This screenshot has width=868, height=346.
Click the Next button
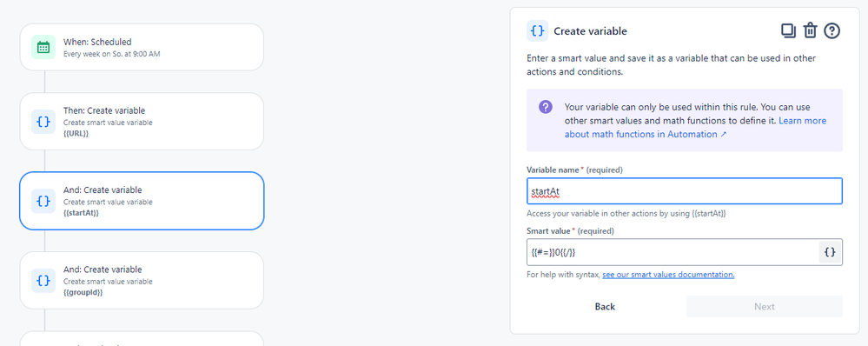(x=764, y=307)
